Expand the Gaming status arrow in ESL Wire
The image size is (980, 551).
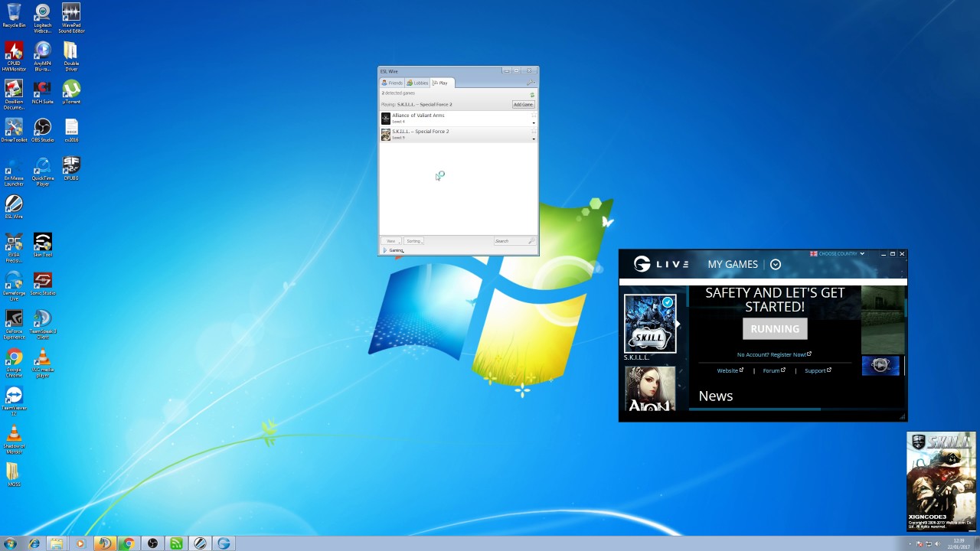pyautogui.click(x=384, y=250)
